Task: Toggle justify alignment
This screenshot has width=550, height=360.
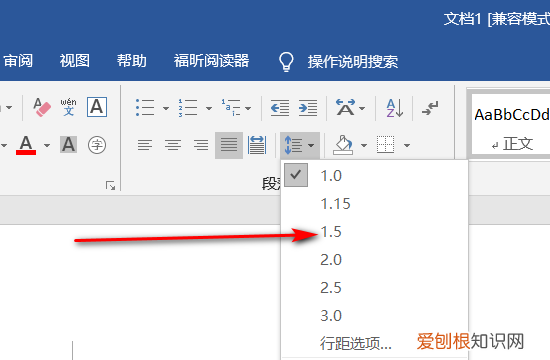Action: pos(229,145)
